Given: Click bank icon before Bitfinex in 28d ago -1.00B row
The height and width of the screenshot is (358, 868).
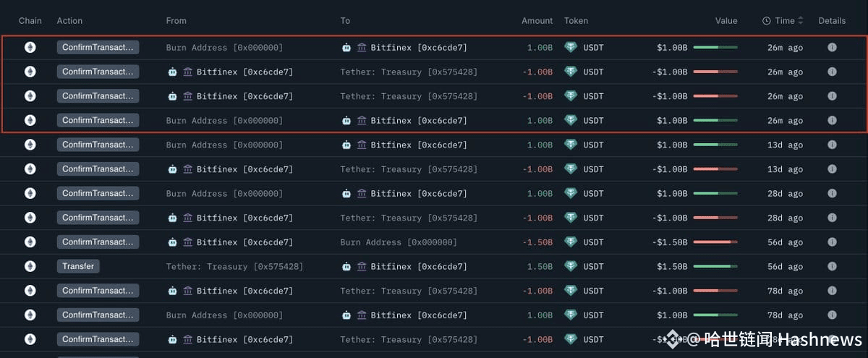Looking at the screenshot, I should (x=188, y=218).
